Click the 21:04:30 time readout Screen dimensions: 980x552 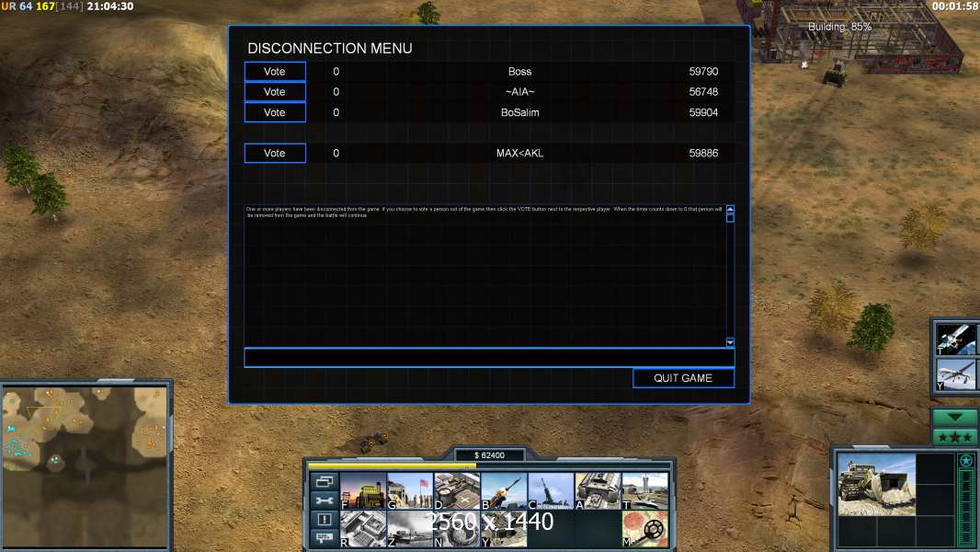(x=110, y=6)
